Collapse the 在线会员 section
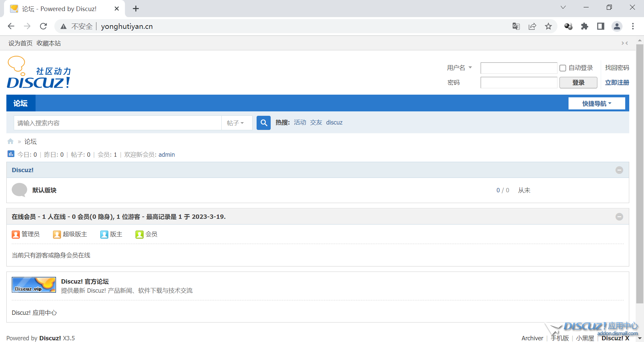This screenshot has width=644, height=342. 619,217
